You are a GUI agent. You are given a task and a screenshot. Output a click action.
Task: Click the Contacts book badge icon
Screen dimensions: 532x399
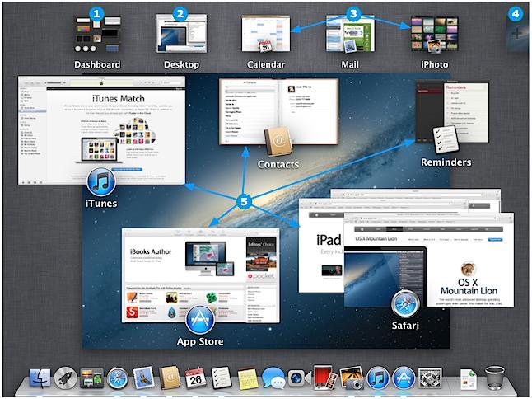click(x=278, y=142)
